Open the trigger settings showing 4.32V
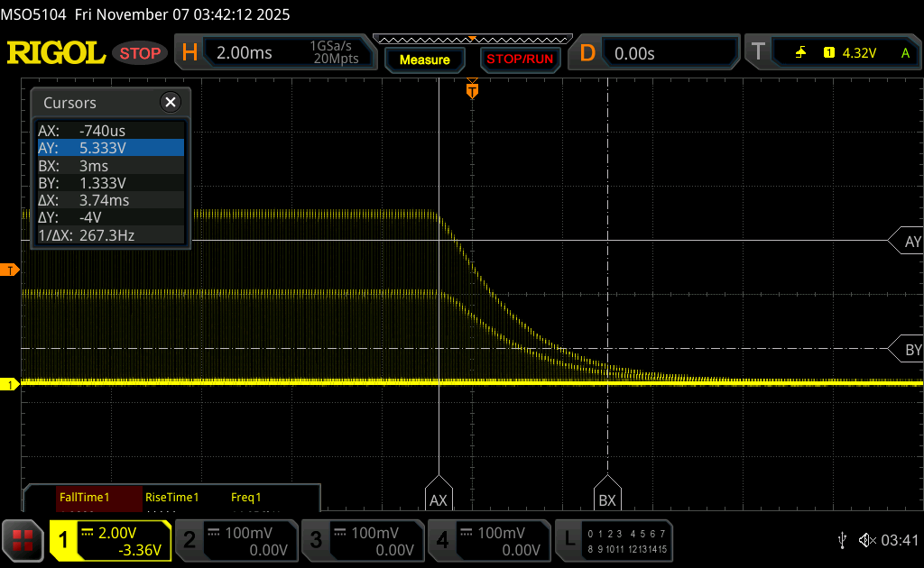Screen dimensions: 924x568 pyautogui.click(x=839, y=53)
